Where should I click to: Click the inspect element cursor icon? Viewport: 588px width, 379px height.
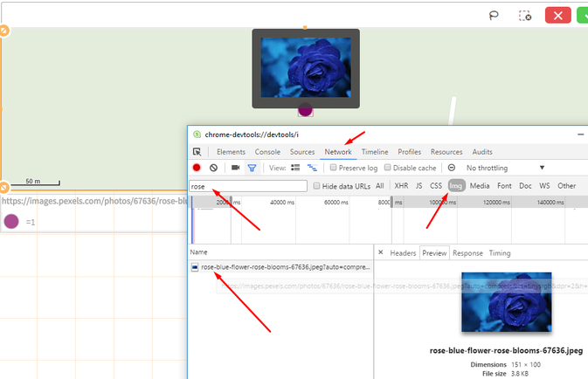(x=197, y=152)
